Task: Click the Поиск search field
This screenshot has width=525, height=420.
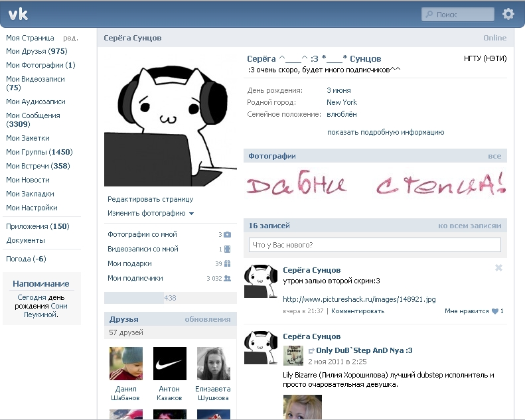Action: [x=458, y=15]
